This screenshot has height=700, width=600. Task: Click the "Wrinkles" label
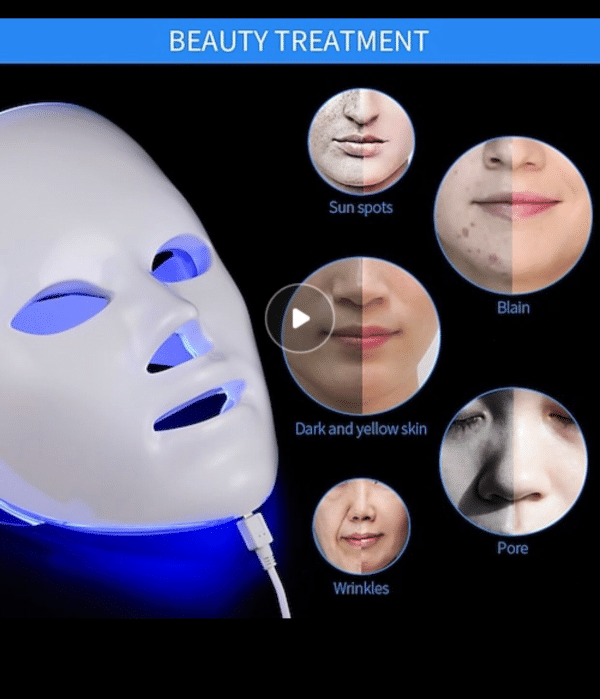coord(361,588)
